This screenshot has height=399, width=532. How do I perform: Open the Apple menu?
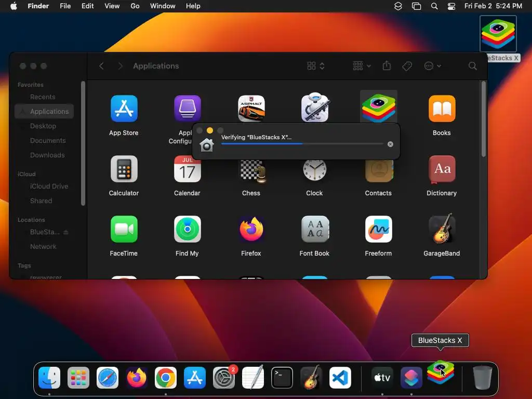pos(14,6)
